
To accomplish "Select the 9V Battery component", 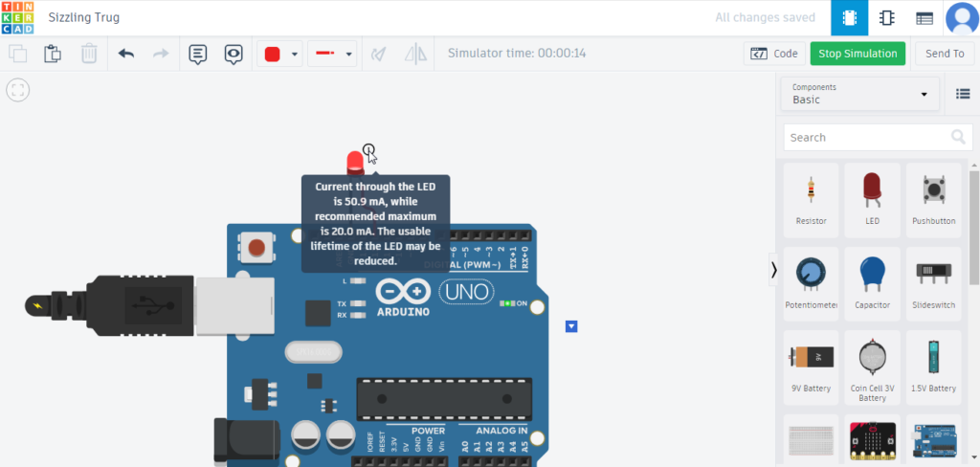I will coord(811,367).
